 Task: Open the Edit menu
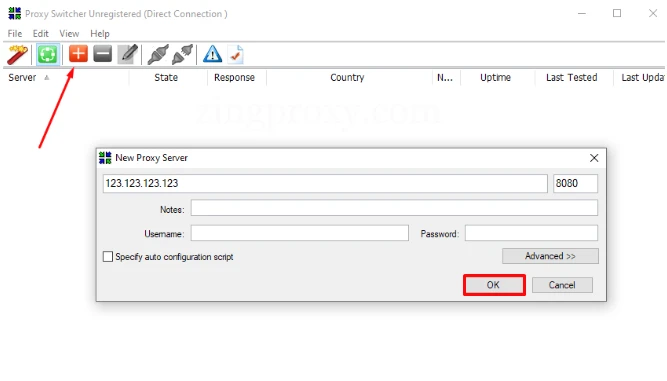point(40,34)
